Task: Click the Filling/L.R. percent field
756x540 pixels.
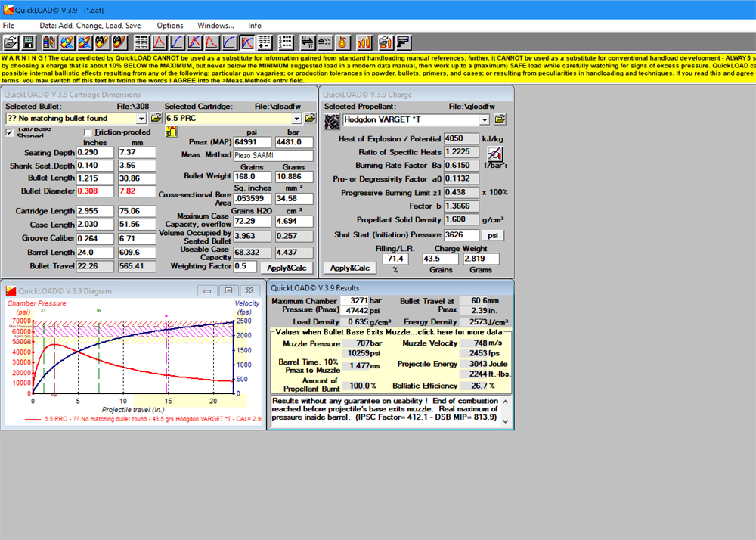Action: pyautogui.click(x=395, y=259)
